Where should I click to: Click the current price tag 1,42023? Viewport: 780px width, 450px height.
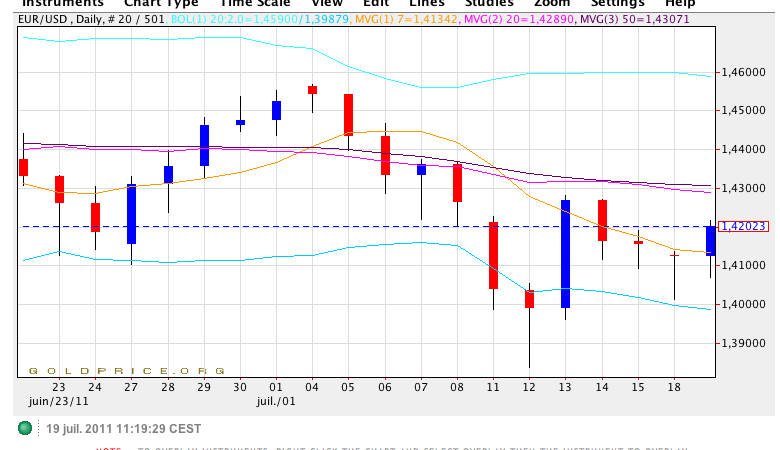tap(744, 227)
